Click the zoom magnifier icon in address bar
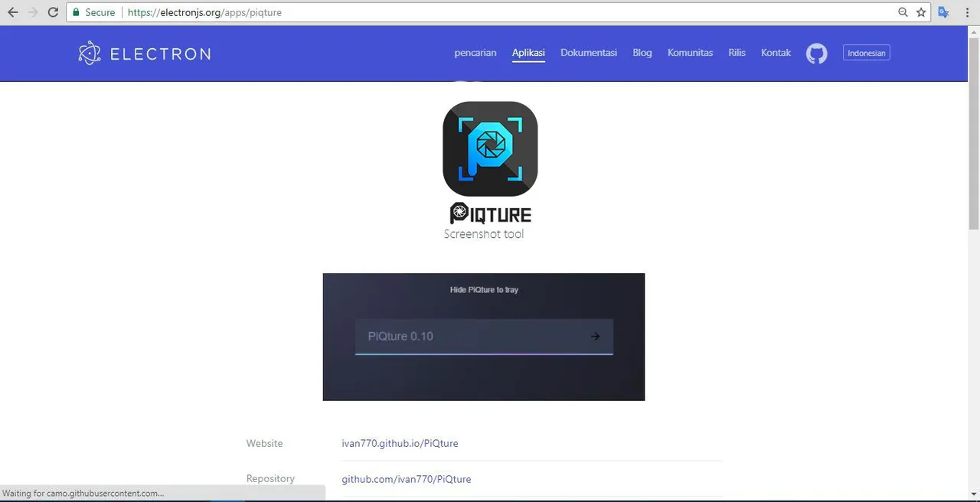 pyautogui.click(x=903, y=12)
